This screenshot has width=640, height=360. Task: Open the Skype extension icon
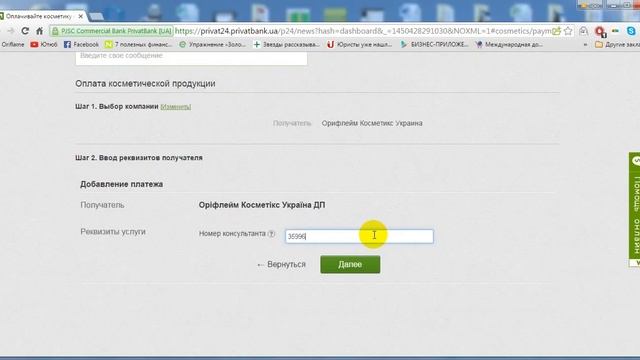coord(631,31)
